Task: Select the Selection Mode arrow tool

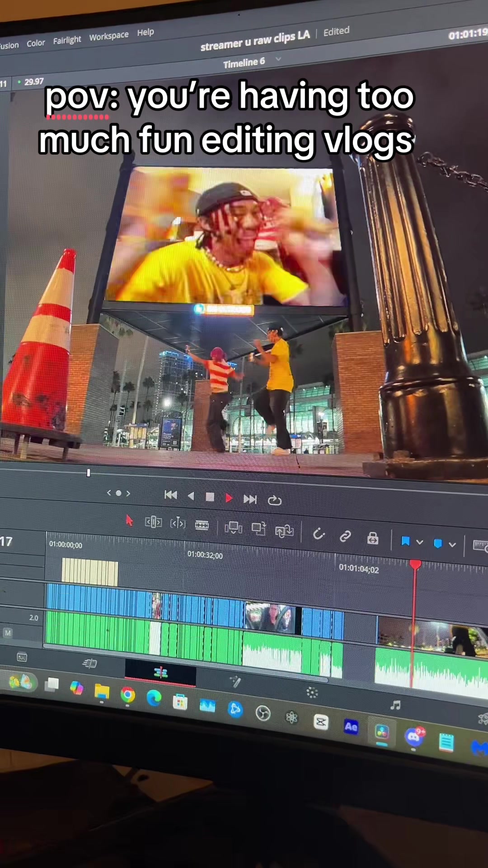Action: coord(129,520)
